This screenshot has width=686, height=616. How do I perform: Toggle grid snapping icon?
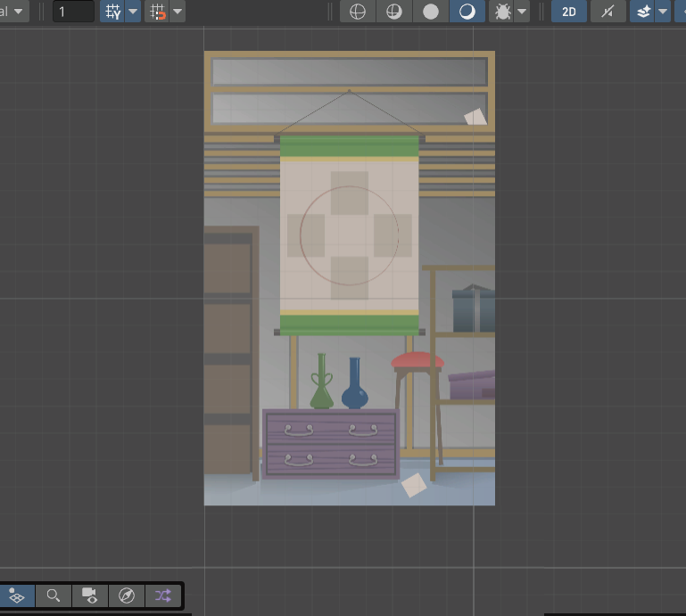tap(112, 12)
